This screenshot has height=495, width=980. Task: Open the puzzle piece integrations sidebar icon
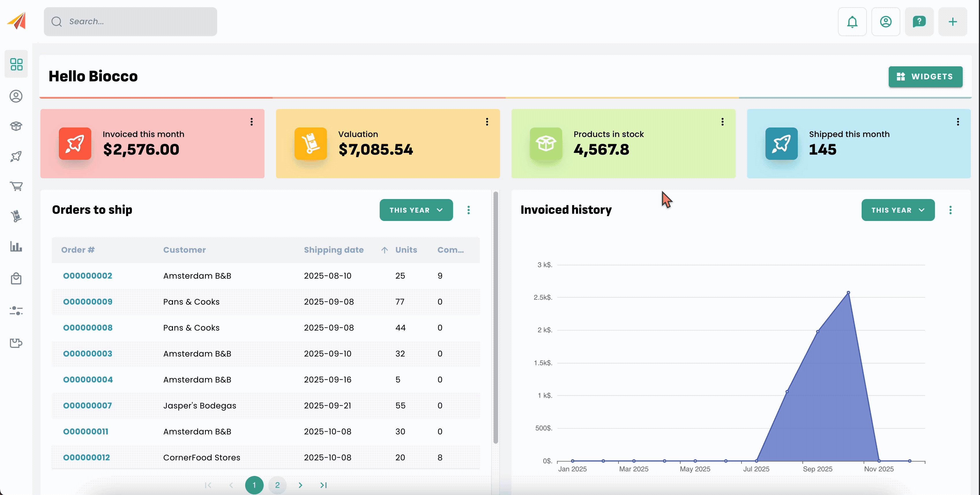(16, 343)
